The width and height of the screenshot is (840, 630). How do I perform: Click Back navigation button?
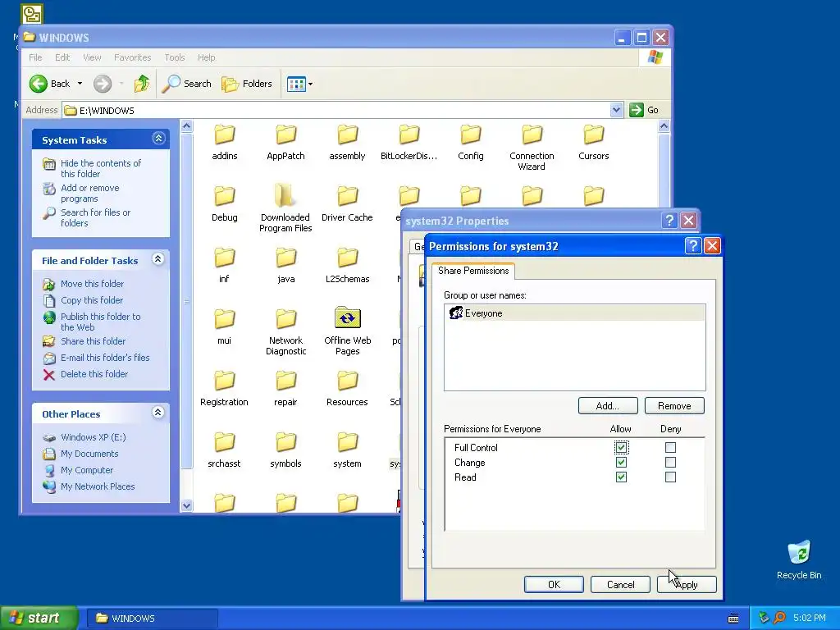[x=50, y=84]
